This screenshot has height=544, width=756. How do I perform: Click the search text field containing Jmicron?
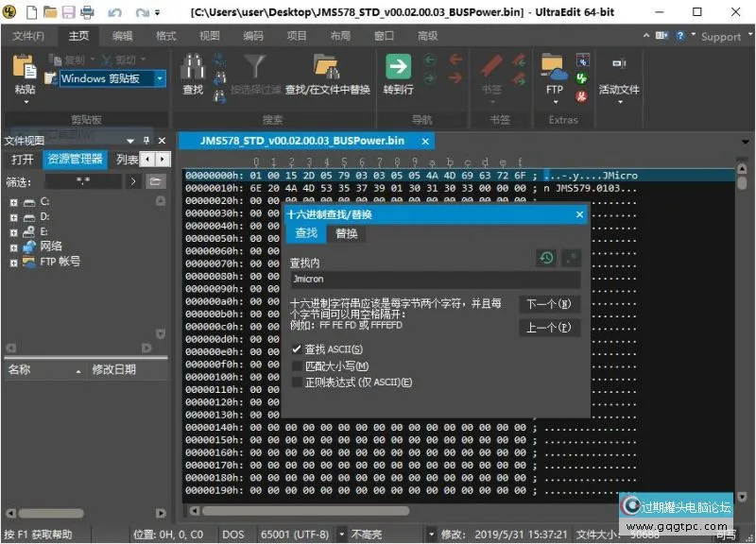coord(435,280)
